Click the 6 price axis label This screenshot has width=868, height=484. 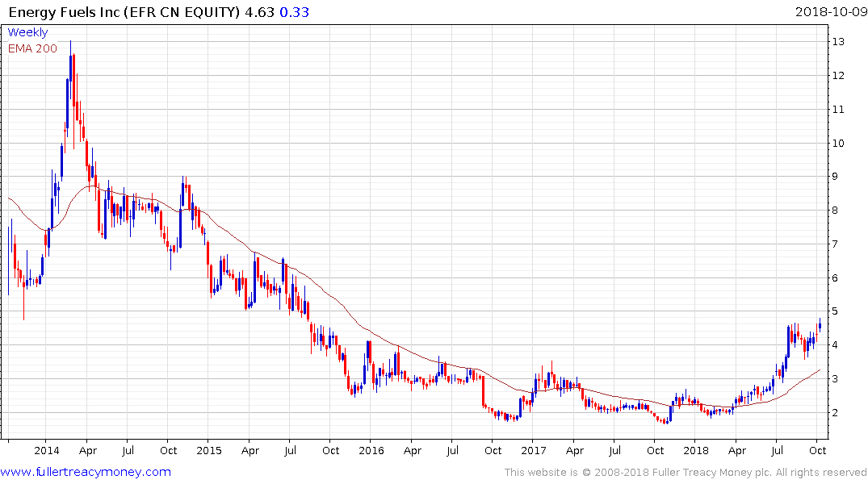point(835,277)
